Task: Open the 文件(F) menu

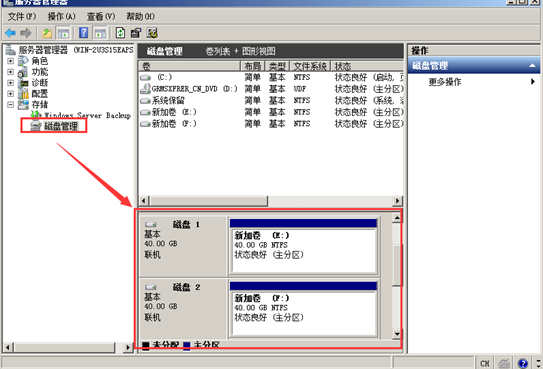Action: tap(21, 16)
